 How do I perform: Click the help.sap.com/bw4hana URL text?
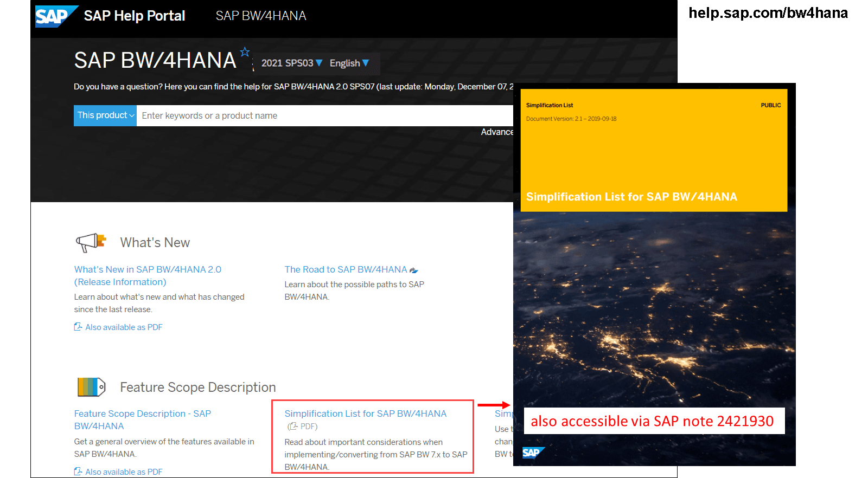pos(768,13)
